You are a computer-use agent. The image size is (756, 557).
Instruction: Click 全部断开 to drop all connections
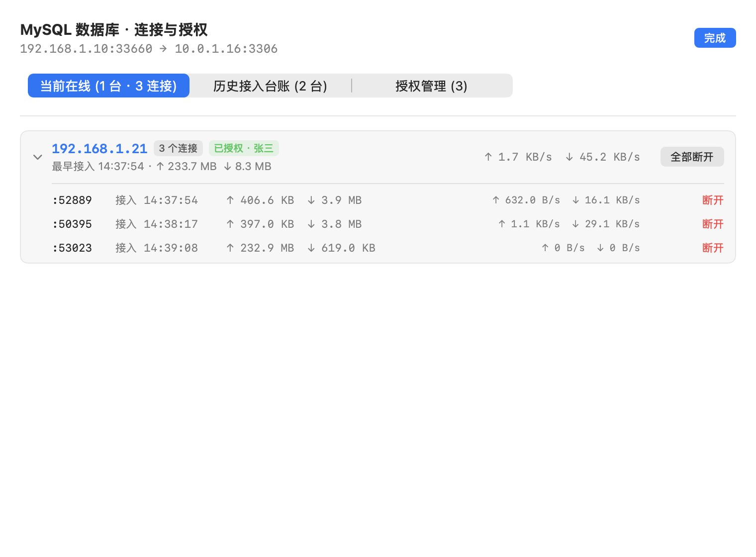click(x=692, y=157)
